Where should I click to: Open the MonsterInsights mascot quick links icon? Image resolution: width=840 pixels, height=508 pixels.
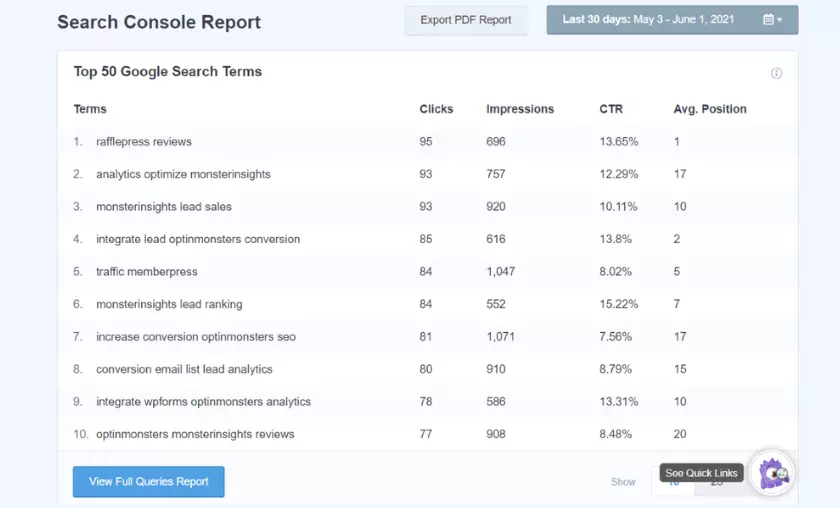[x=772, y=473]
